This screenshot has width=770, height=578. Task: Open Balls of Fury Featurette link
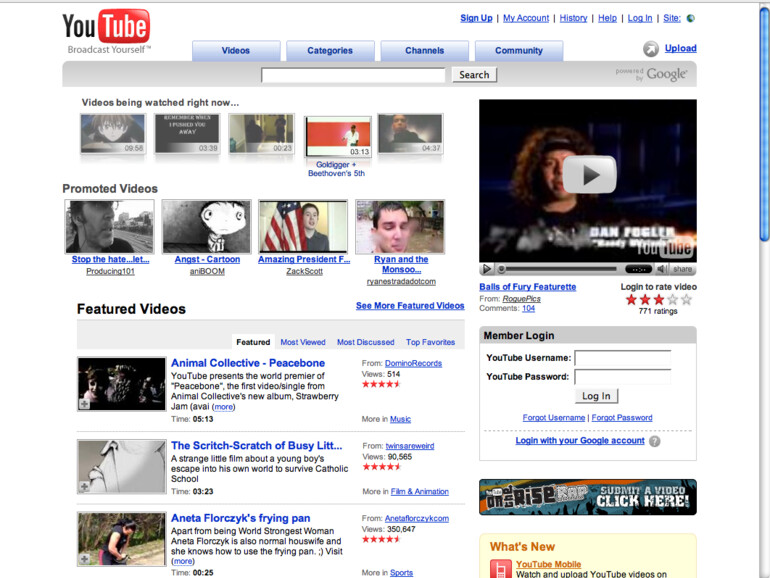click(527, 287)
